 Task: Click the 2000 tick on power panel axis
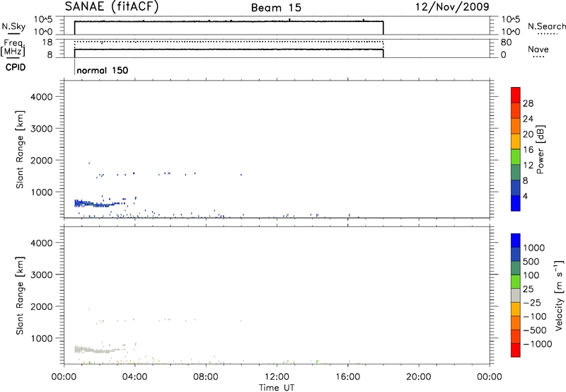pyautogui.click(x=42, y=160)
